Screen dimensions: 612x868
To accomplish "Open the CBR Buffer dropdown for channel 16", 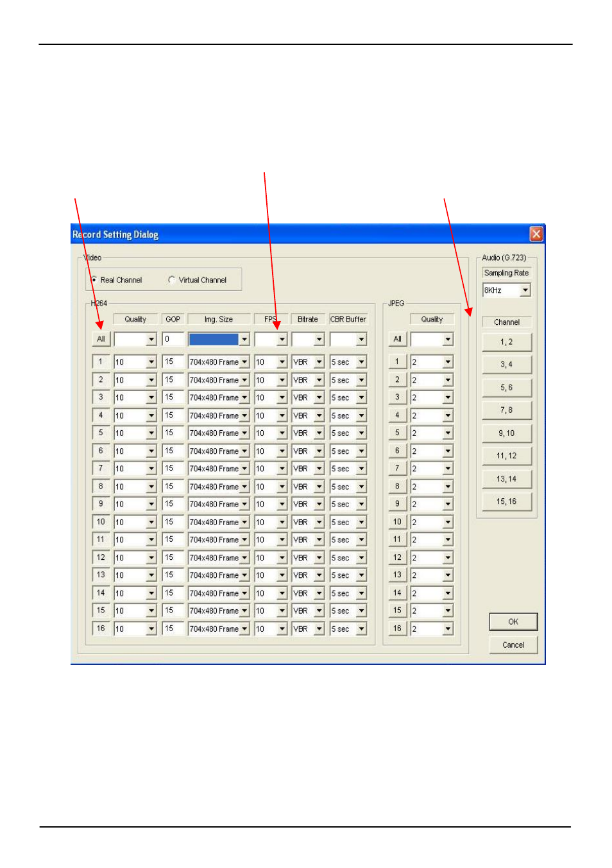I will tap(362, 629).
